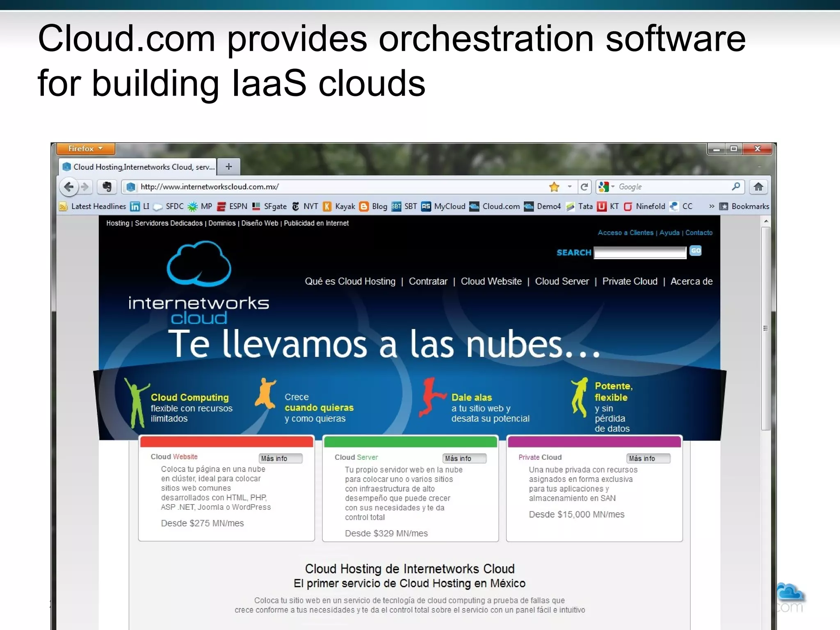Screen dimensions: 840x630
Task: Click Más info on Cloud Server card
Action: (x=465, y=458)
